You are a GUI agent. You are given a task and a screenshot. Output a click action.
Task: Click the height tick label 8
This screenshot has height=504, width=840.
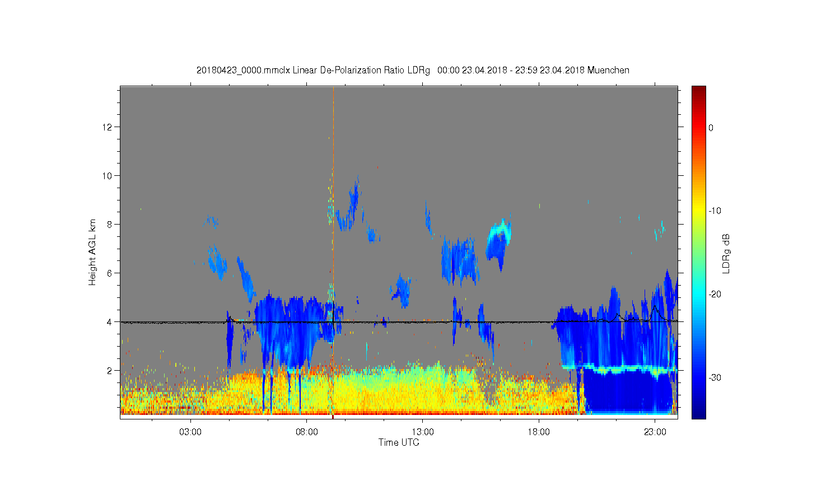109,225
